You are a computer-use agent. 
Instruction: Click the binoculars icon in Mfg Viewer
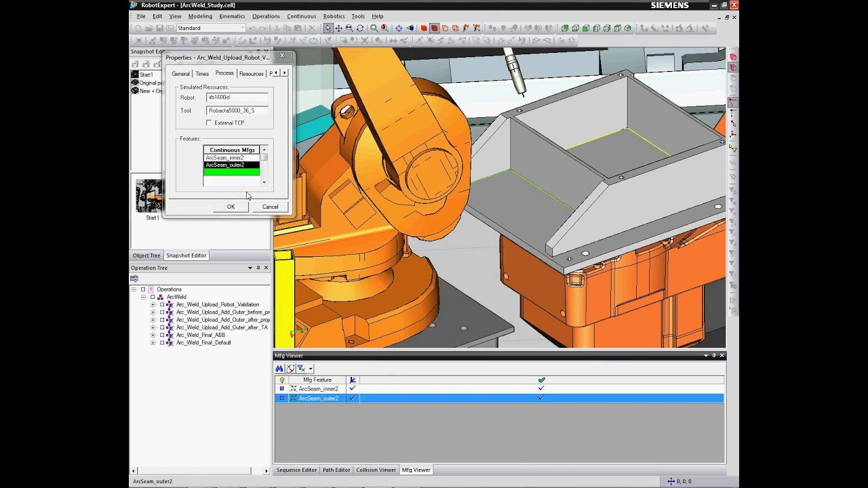tap(279, 369)
